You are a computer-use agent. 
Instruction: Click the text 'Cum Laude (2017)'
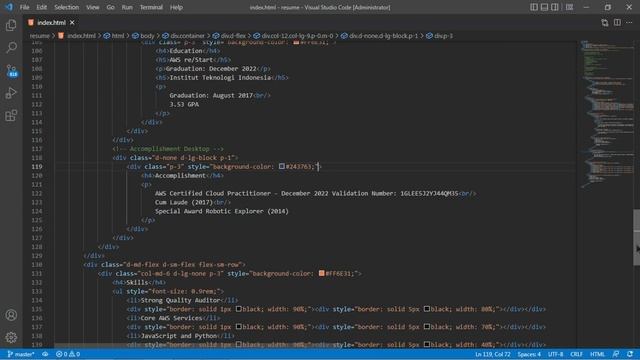(184, 202)
